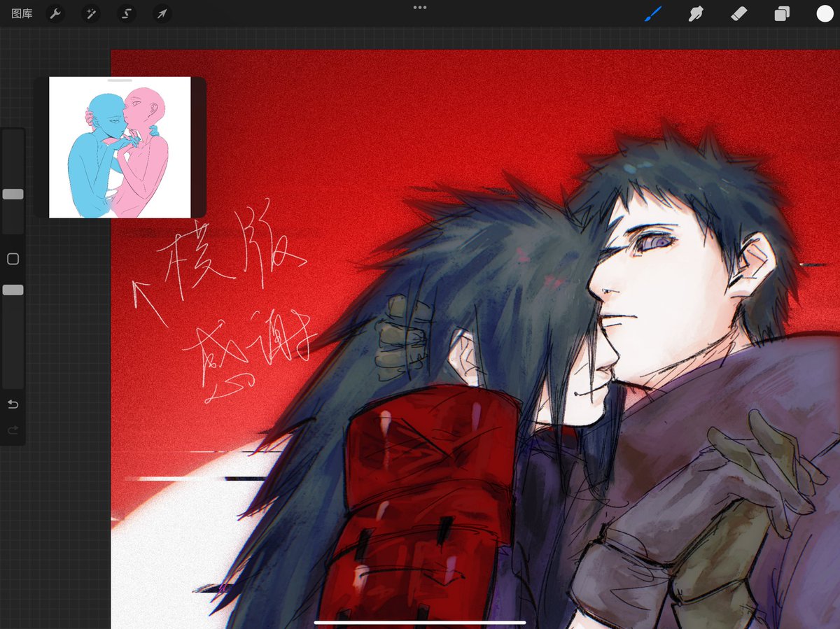This screenshot has width=840, height=629.
Task: Click the brush opacity slider handle
Action: coord(13,290)
